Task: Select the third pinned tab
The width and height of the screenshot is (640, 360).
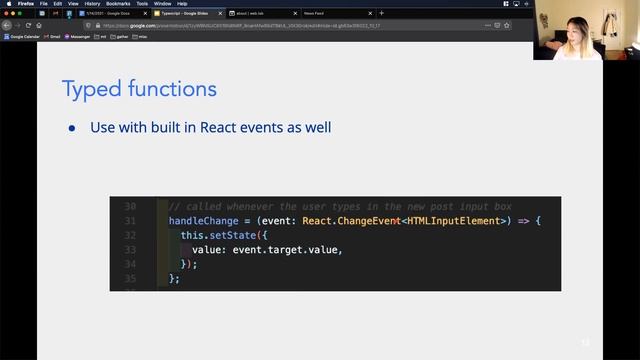Action: (x=69, y=13)
